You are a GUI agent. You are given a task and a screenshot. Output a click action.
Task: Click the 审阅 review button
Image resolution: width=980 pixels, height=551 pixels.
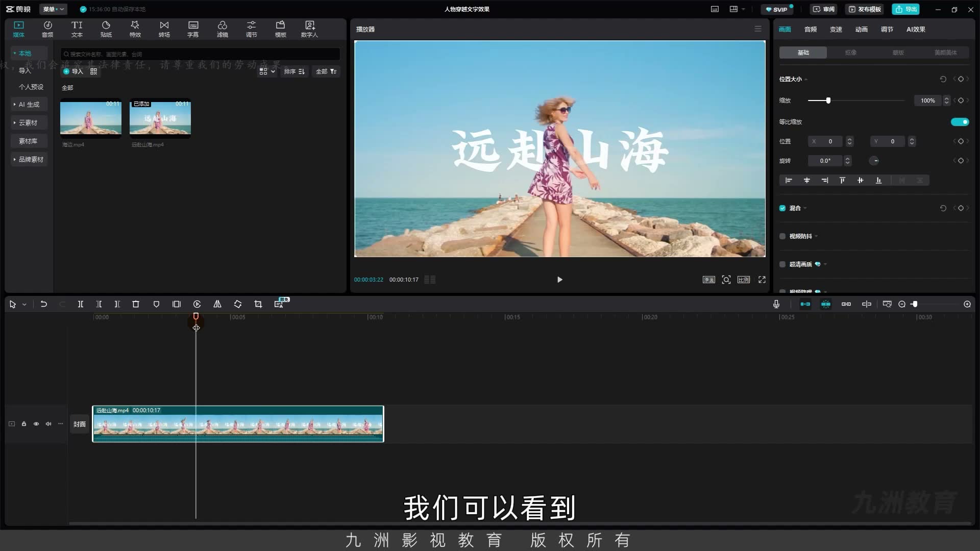pyautogui.click(x=824, y=9)
